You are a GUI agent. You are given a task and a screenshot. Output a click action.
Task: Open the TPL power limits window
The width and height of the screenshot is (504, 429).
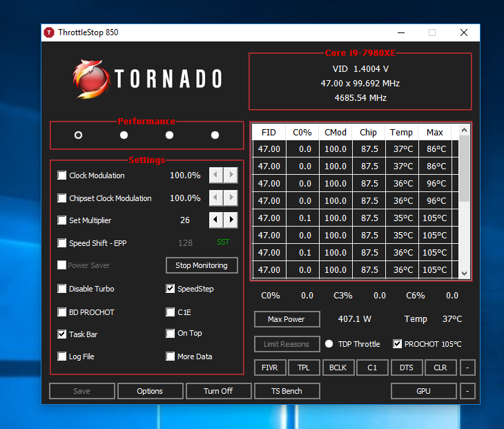click(x=304, y=368)
